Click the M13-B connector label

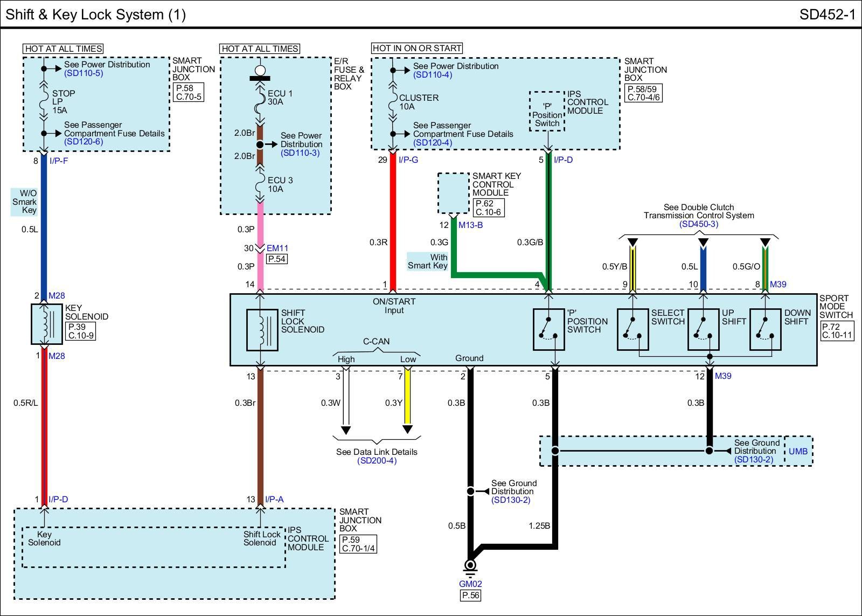pos(470,225)
